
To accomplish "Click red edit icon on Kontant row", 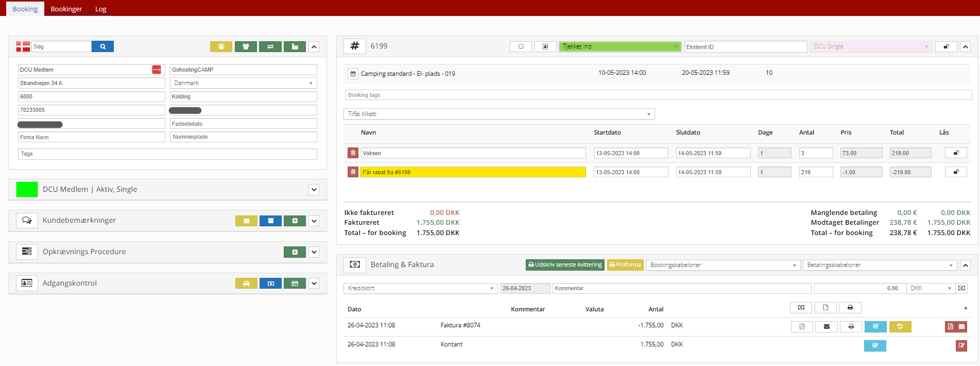I will pyautogui.click(x=961, y=345).
